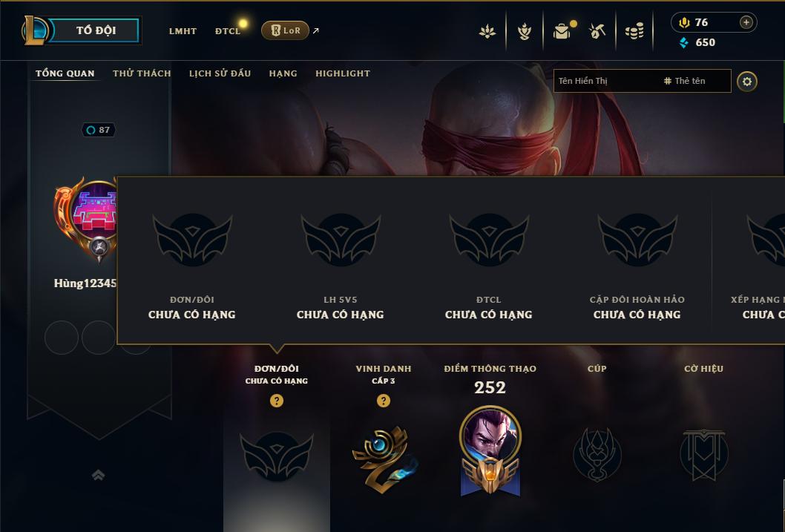Open the Collection icon in top bar
This screenshot has width=785, height=532.
pyautogui.click(x=487, y=31)
